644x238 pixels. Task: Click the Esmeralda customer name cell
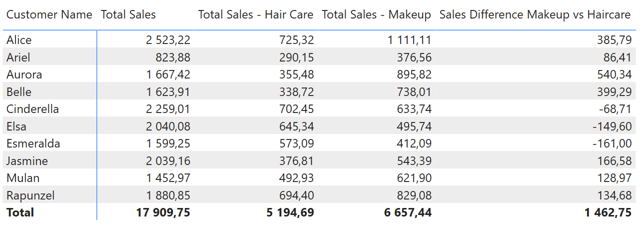(x=33, y=143)
